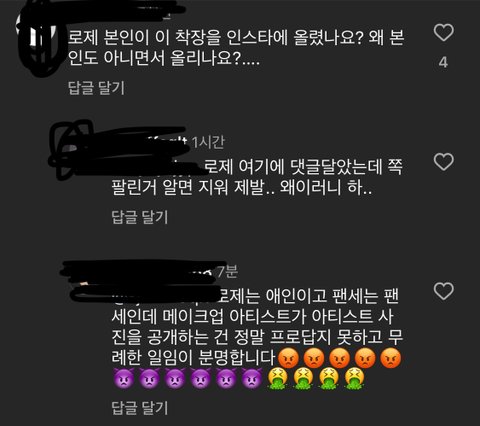480x426 pixels.
Task: Click the 1시간 timestamp
Action: (x=208, y=142)
